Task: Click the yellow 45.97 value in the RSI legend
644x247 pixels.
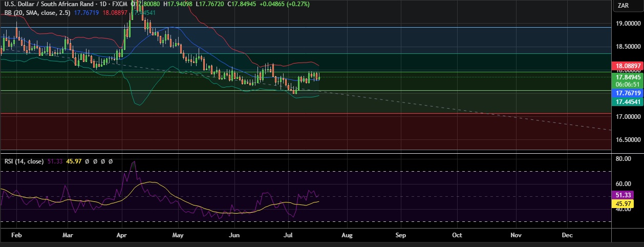Action: pyautogui.click(x=74, y=161)
